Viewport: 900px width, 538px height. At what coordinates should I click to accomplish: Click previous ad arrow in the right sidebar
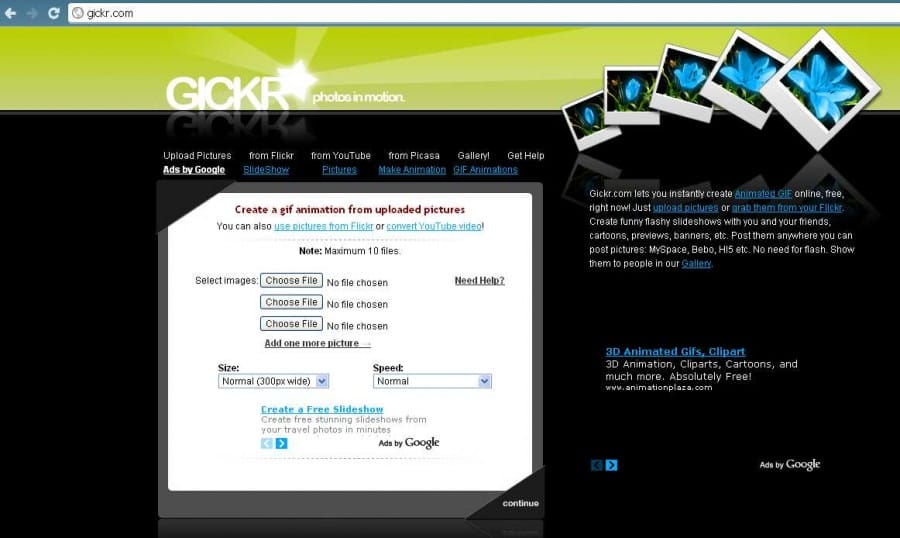point(597,465)
